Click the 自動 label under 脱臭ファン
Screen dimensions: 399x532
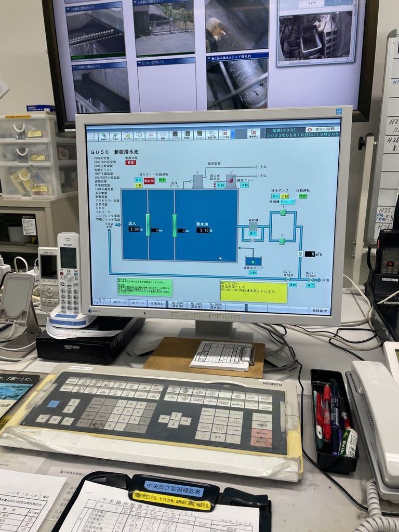point(245,185)
